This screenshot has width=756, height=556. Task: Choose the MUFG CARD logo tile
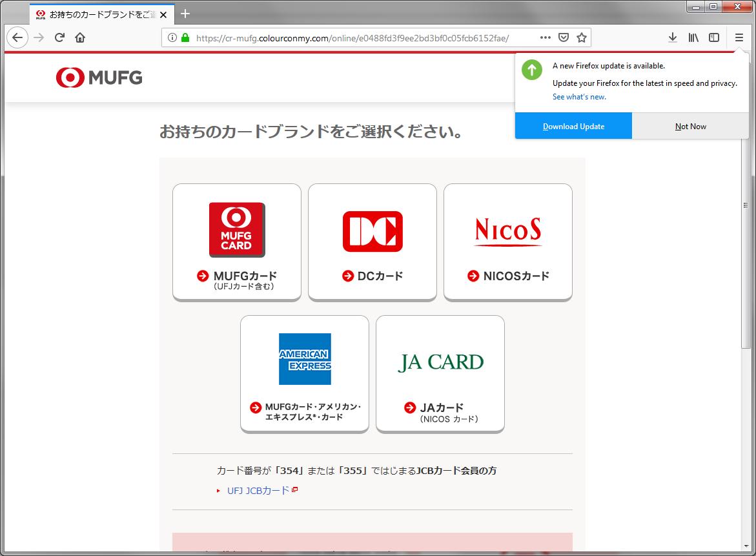[x=237, y=229]
